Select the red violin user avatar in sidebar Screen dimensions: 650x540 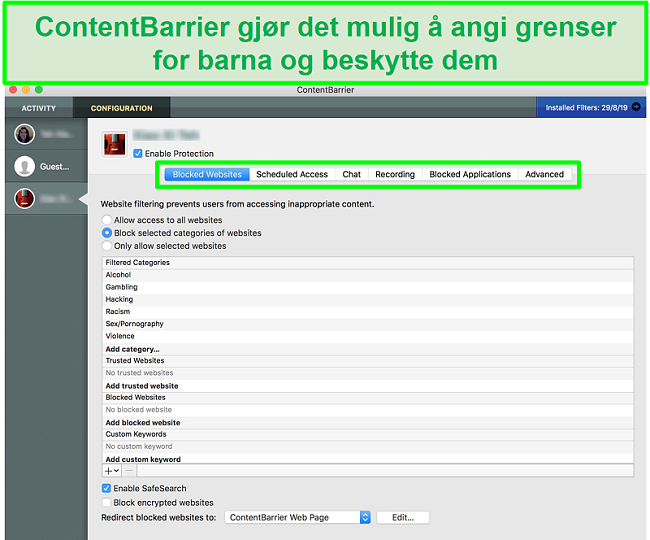click(24, 199)
